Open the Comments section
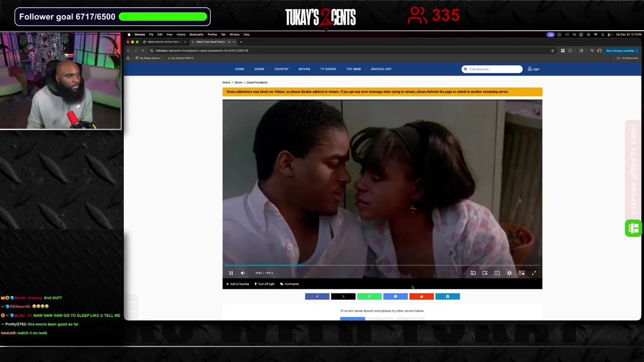Screen dimensions: 644x362 (289, 284)
